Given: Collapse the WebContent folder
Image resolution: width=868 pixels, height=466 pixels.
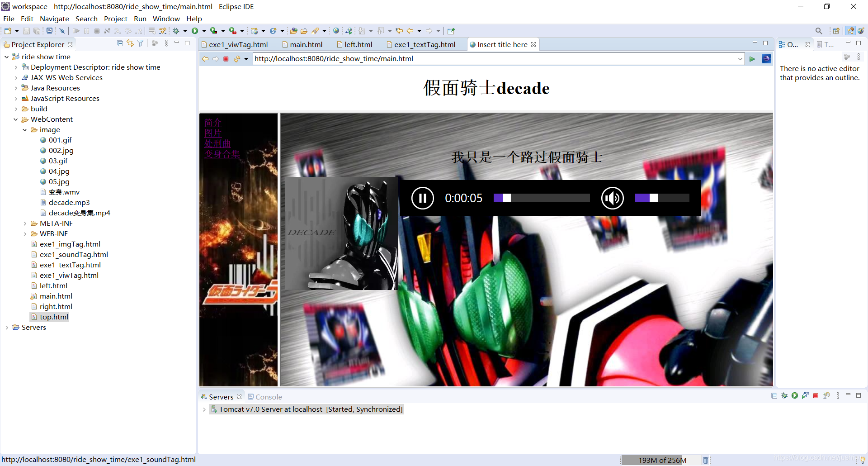Looking at the screenshot, I should click(x=15, y=119).
